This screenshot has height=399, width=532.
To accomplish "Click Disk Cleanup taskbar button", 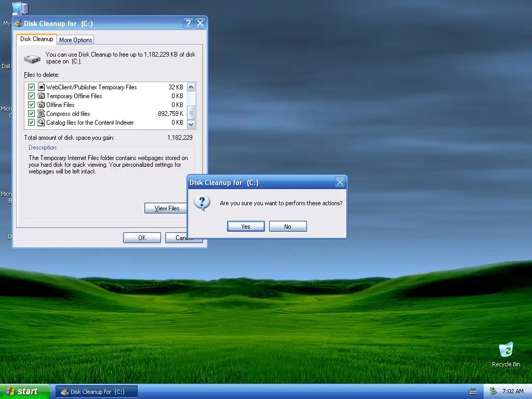I will 97,392.
